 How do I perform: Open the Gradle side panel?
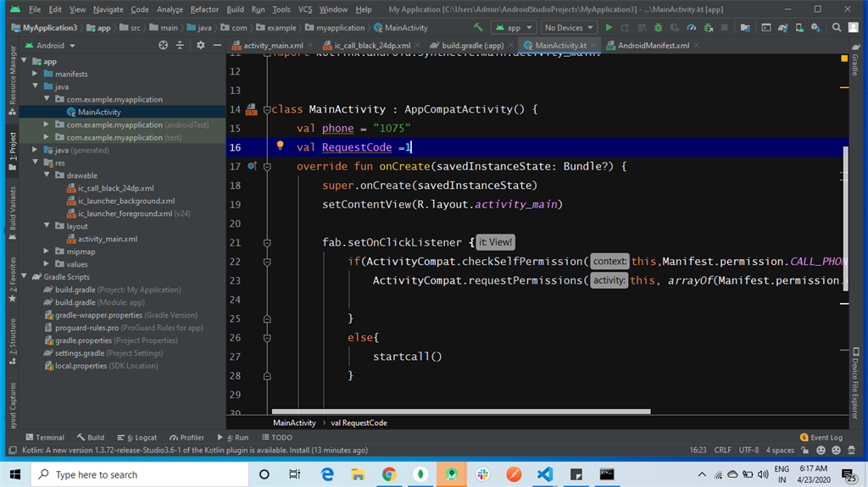pyautogui.click(x=855, y=61)
